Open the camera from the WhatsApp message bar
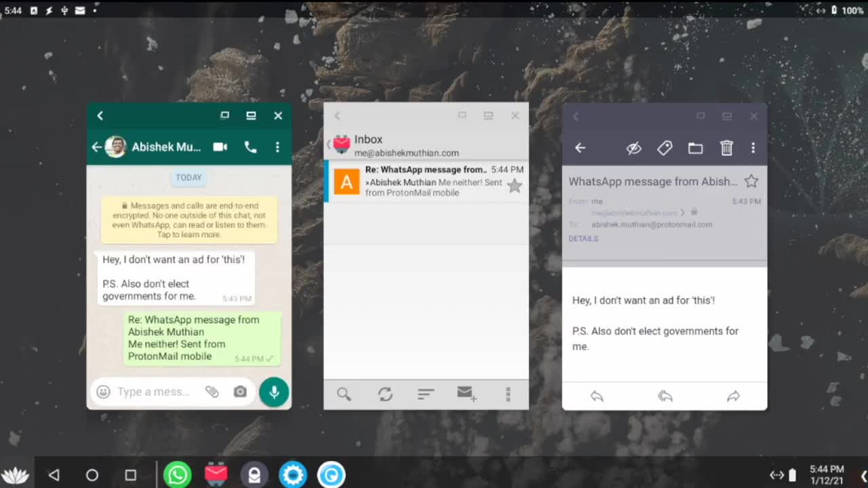 240,392
